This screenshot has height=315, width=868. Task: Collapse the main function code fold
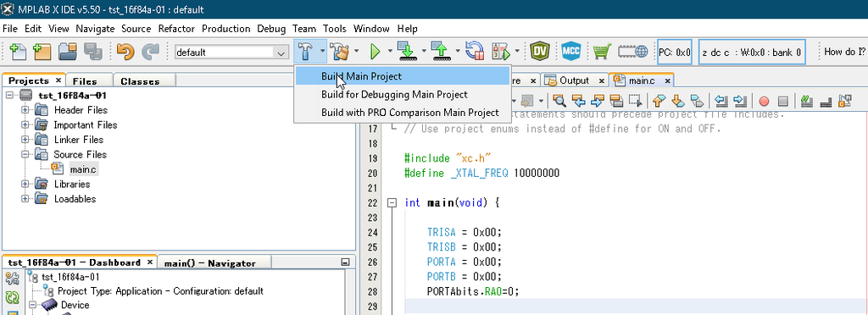pos(392,203)
